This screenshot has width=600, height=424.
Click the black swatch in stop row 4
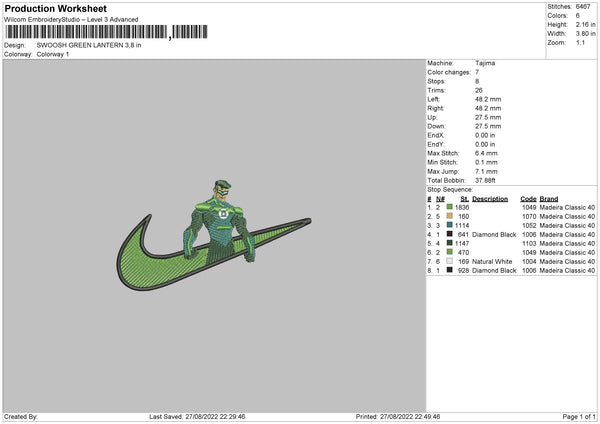450,234
